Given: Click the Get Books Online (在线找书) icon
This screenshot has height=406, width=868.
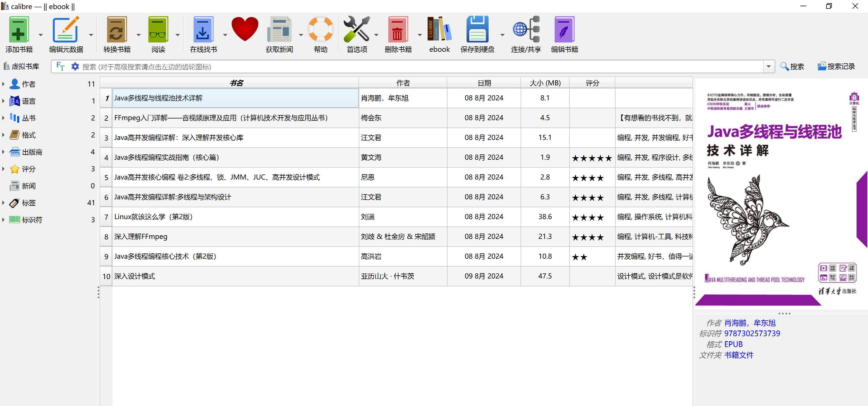Looking at the screenshot, I should [x=203, y=30].
